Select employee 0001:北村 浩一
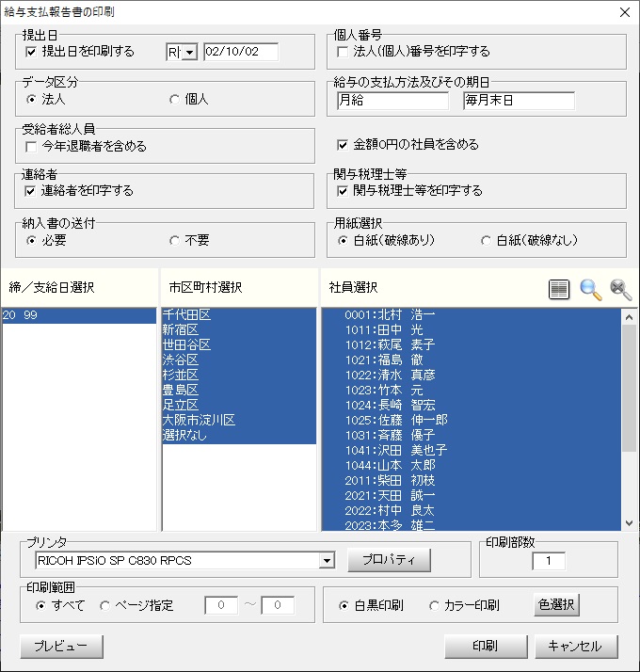 coord(472,315)
